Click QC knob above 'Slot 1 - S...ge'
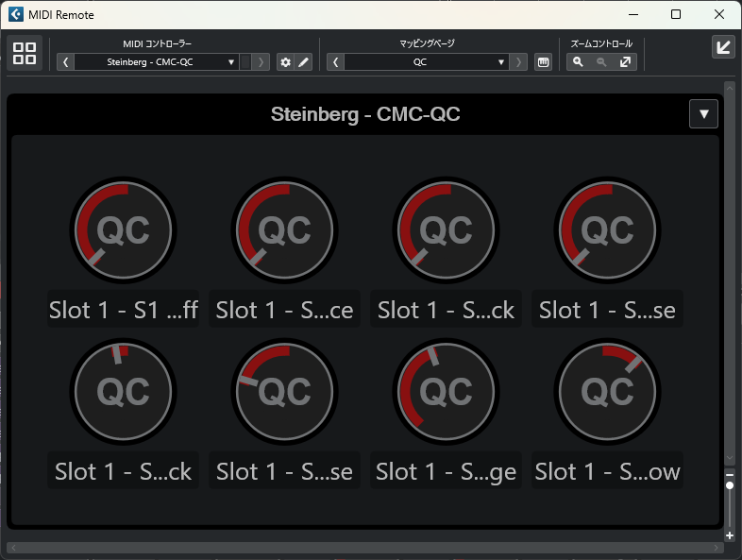The image size is (742, 560). [446, 392]
